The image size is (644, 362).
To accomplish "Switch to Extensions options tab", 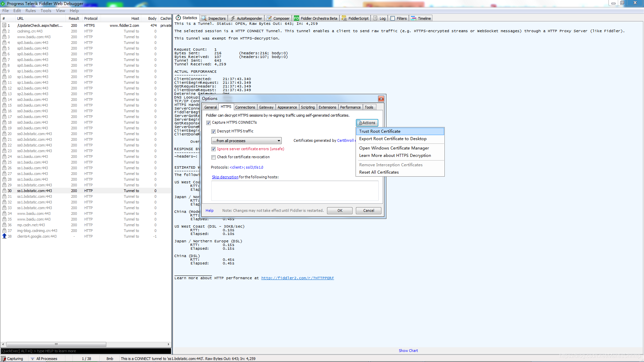I will (327, 107).
